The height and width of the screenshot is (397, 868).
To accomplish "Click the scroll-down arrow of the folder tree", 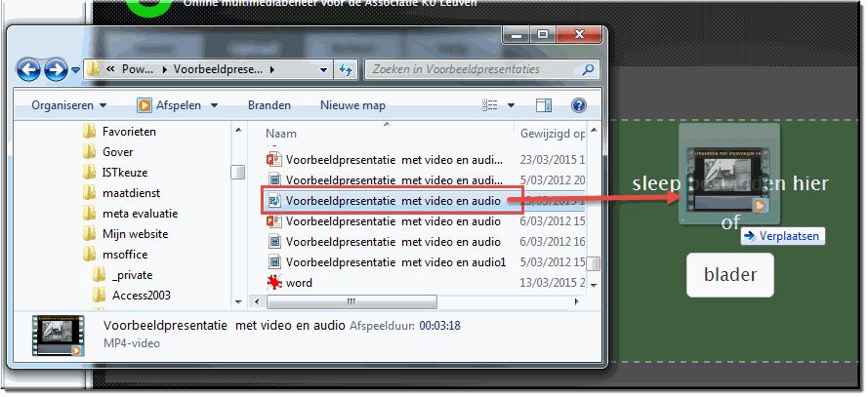I will click(238, 302).
